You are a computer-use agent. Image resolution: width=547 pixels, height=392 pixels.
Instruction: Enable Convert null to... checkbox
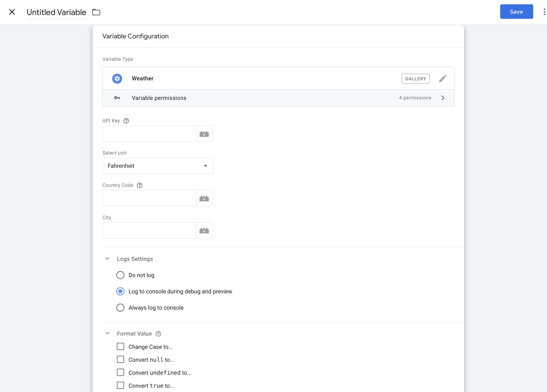(x=120, y=359)
